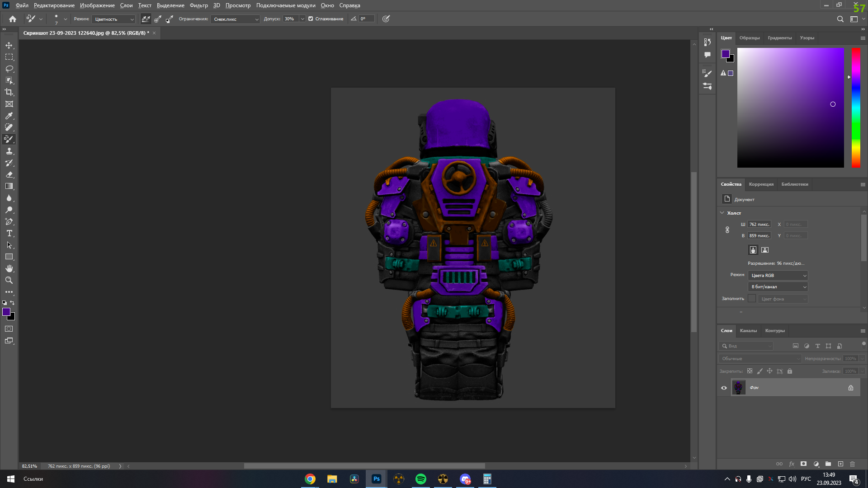Select the Dodge tool

click(x=9, y=210)
